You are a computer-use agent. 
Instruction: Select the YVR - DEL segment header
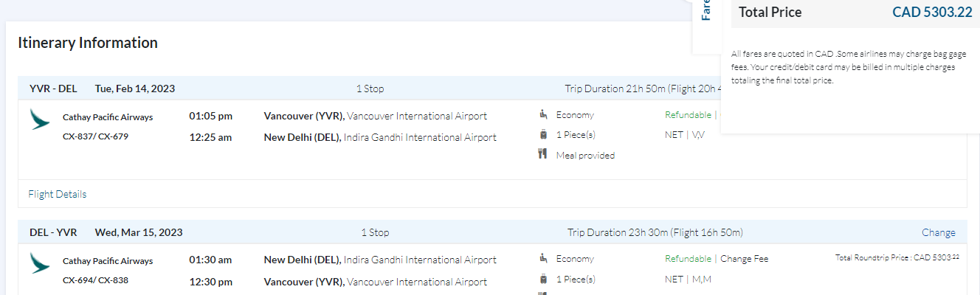coord(53,88)
